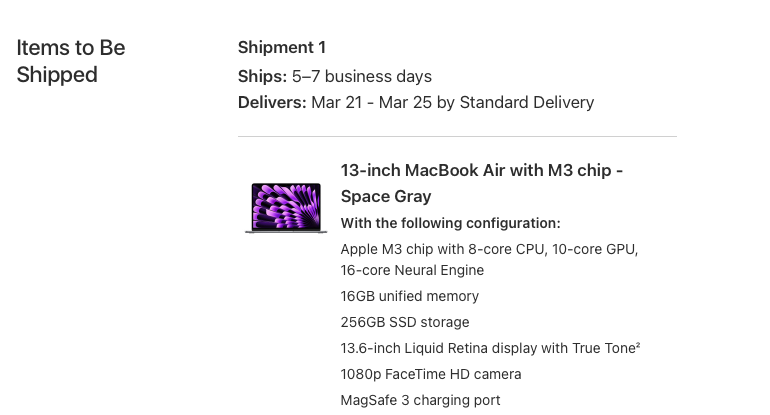Click the MagSafe 3 charging port line
The width and height of the screenshot is (770, 415).
coord(420,400)
